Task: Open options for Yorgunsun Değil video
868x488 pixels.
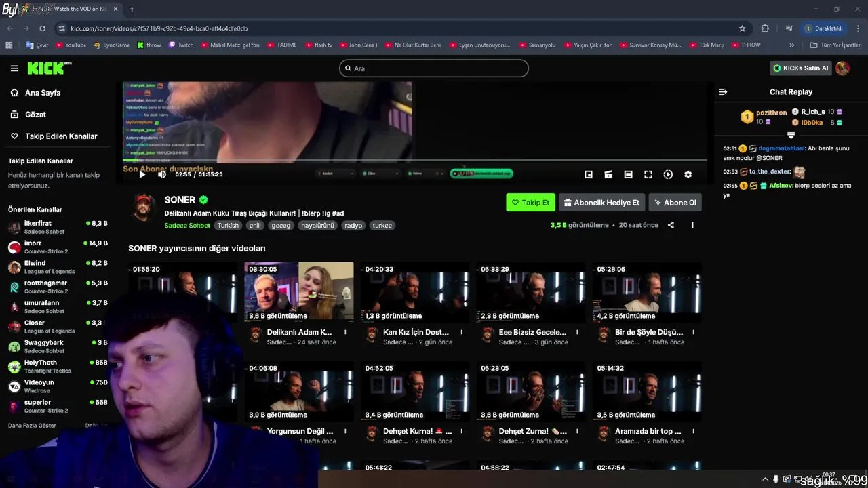Action: point(345,431)
